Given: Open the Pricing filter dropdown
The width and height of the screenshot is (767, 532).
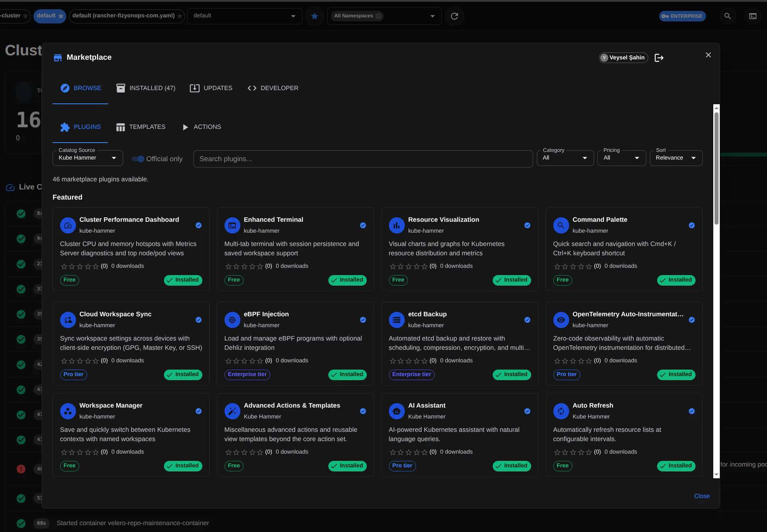Looking at the screenshot, I should [622, 158].
